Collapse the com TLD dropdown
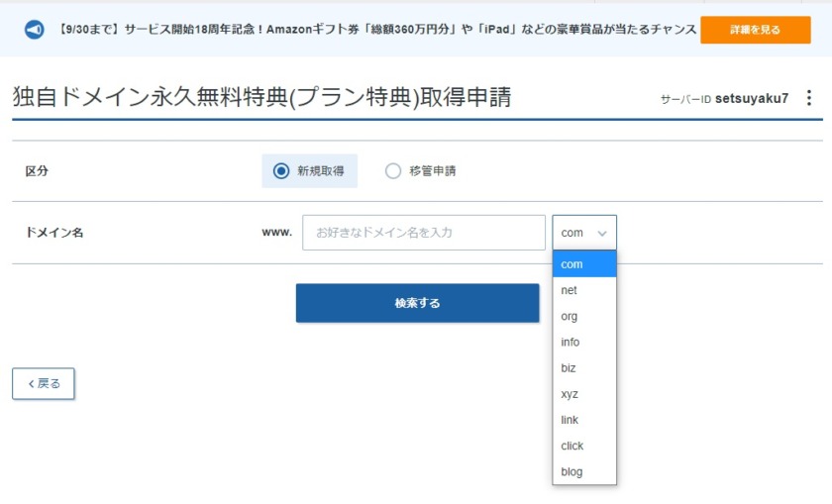The height and width of the screenshot is (504, 832). click(x=584, y=233)
